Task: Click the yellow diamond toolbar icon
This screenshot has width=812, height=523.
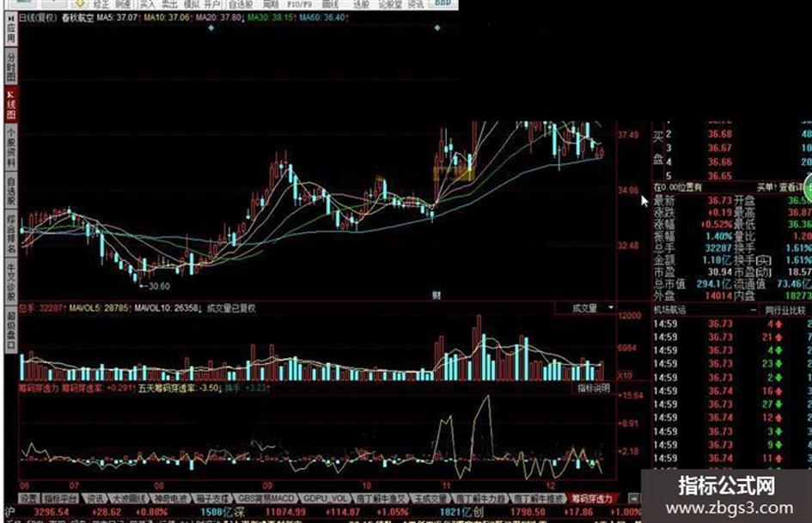Action: pyautogui.click(x=80, y=3)
